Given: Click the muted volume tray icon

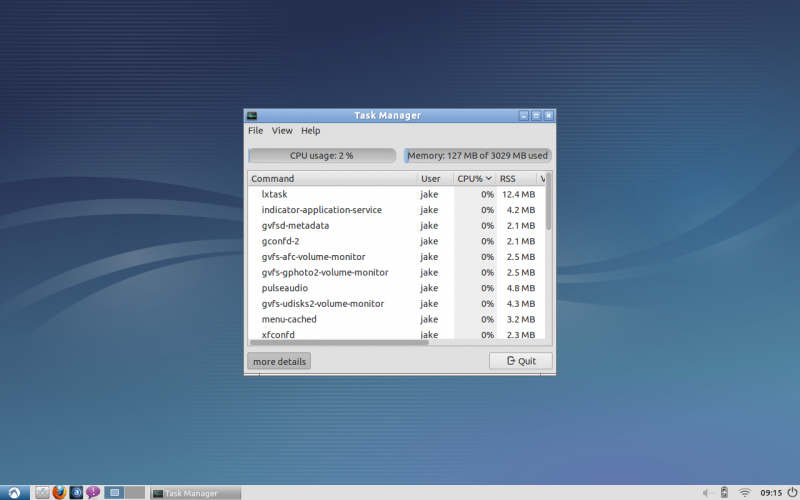Looking at the screenshot, I should pyautogui.click(x=709, y=493).
